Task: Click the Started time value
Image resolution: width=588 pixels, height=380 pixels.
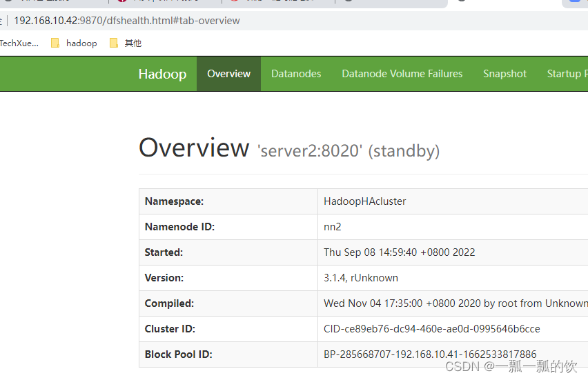Action: click(400, 252)
